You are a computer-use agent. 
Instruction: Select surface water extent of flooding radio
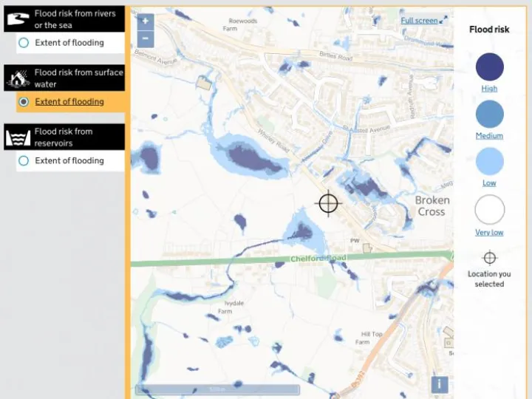point(24,102)
